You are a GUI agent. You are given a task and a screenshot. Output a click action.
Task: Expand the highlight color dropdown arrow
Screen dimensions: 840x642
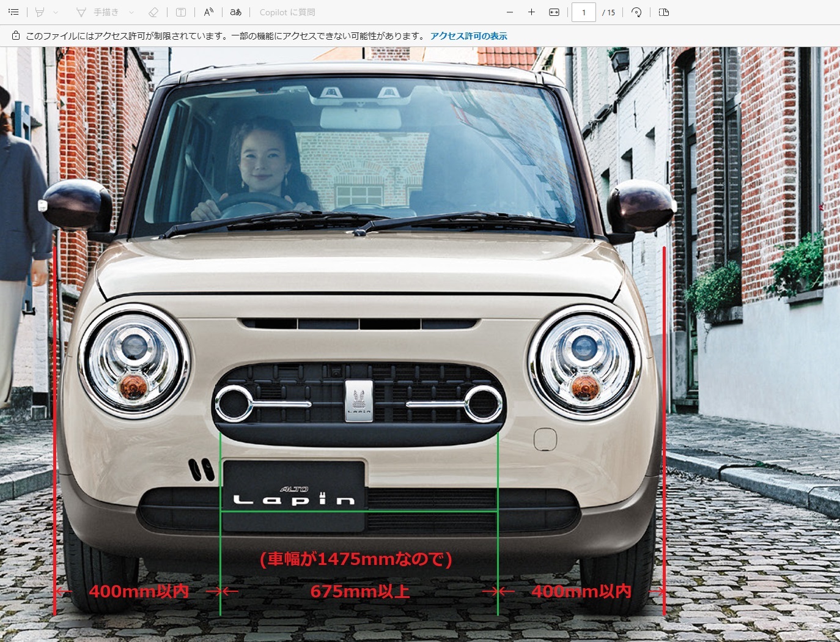pos(56,12)
